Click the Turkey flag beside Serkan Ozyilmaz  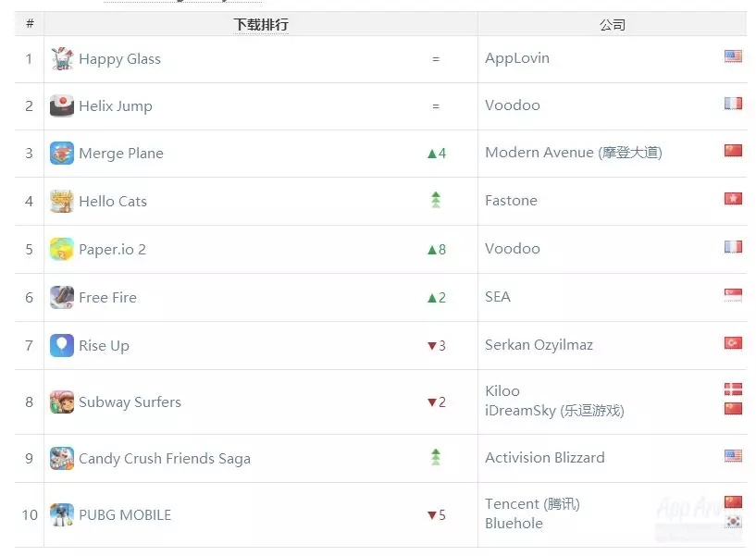click(x=733, y=343)
